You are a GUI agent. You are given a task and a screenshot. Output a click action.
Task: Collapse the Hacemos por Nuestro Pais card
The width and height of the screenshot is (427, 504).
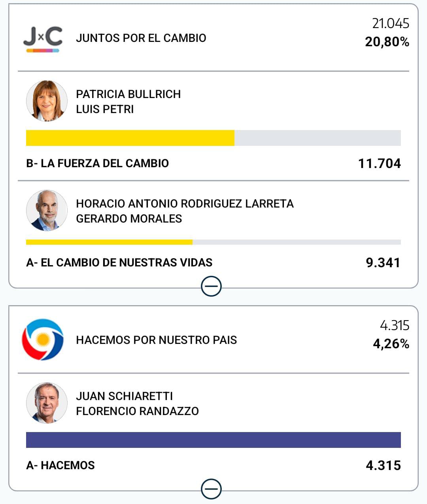(211, 489)
